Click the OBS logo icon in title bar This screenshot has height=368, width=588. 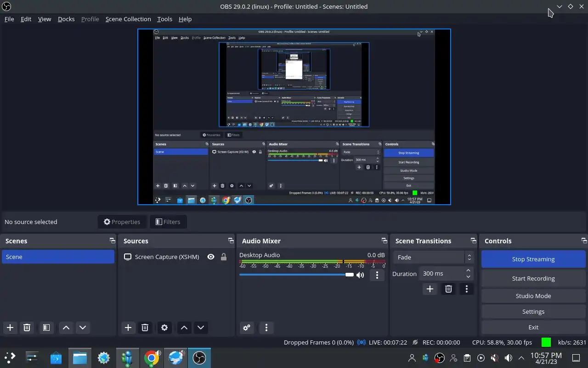(6, 6)
